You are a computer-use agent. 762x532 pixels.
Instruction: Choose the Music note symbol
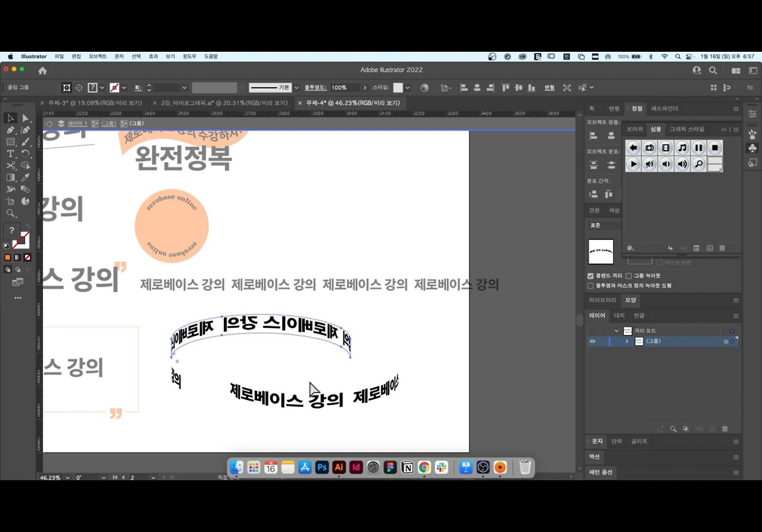[x=682, y=148]
